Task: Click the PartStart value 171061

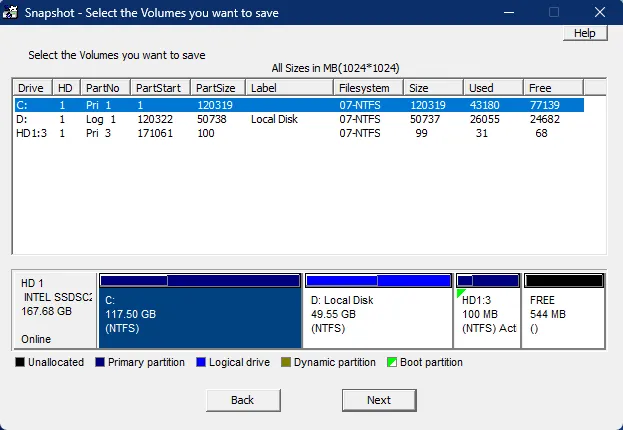Action: click(155, 133)
